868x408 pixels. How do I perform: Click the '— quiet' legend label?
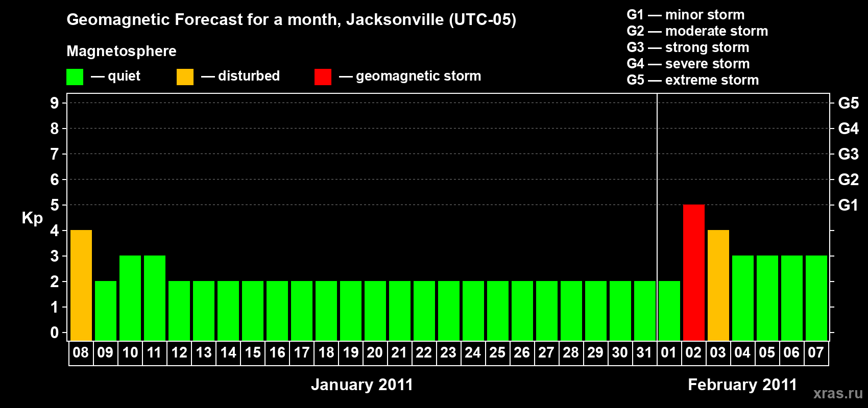(x=116, y=76)
